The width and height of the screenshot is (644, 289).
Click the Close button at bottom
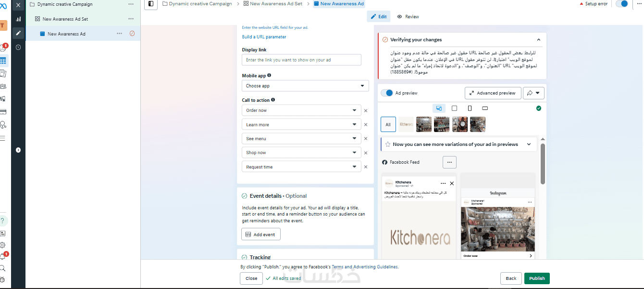(x=251, y=278)
